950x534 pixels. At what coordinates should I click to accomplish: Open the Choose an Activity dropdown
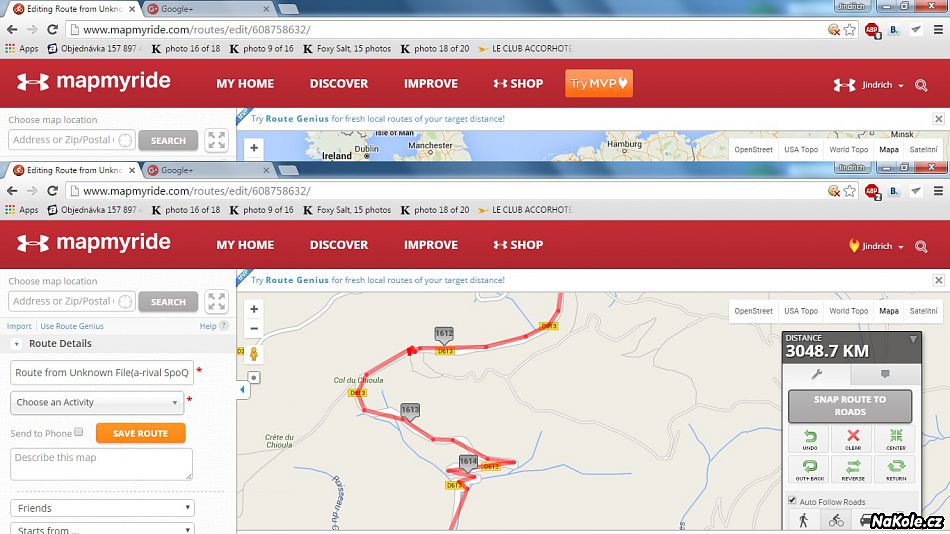pyautogui.click(x=97, y=402)
